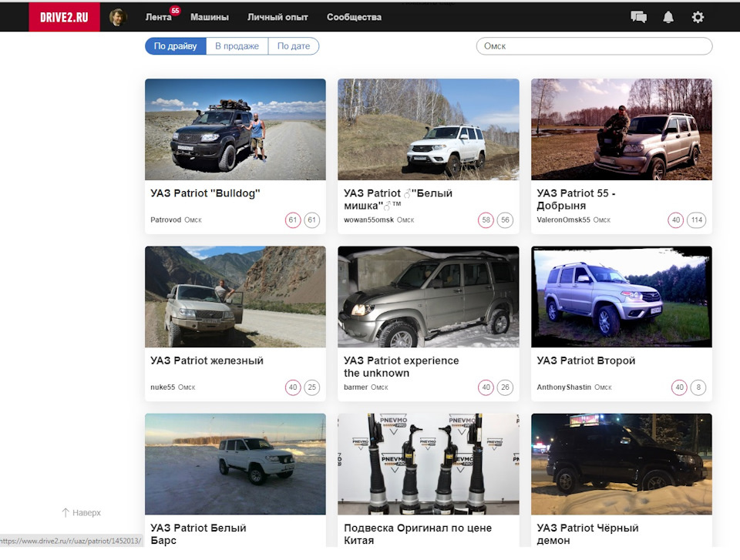
Task: Open the AnthonyShastin user profile link
Action: (x=564, y=387)
